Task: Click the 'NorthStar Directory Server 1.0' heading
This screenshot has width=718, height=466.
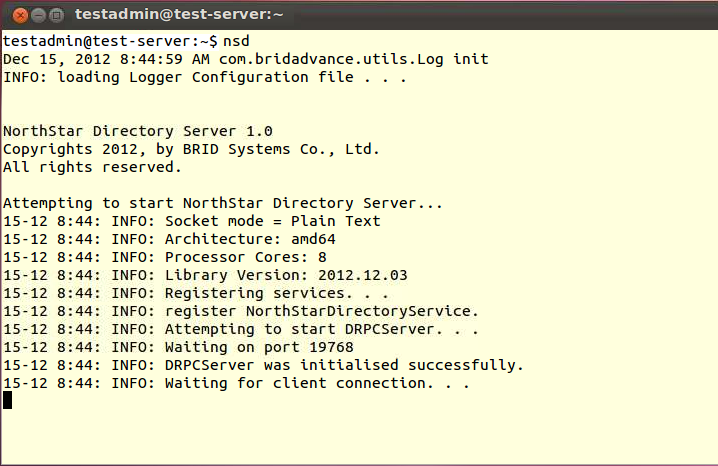Action: tap(137, 131)
